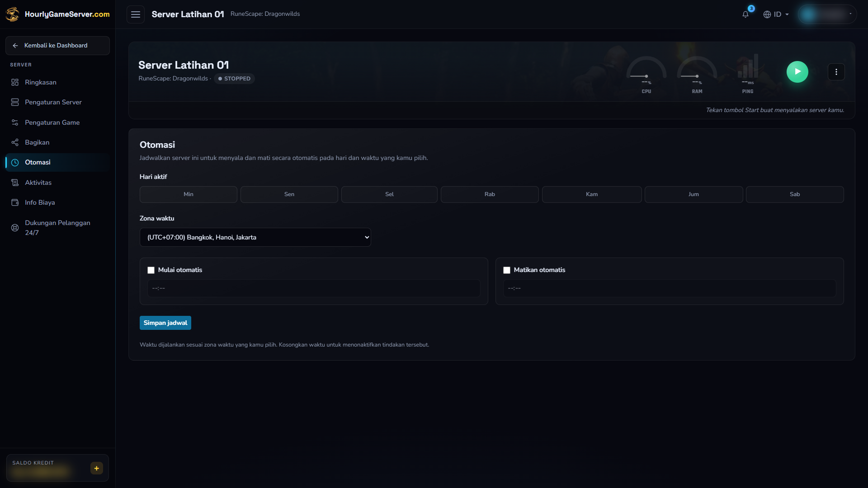Select Aktivitas from the sidebar
868x488 pixels.
[x=57, y=183]
